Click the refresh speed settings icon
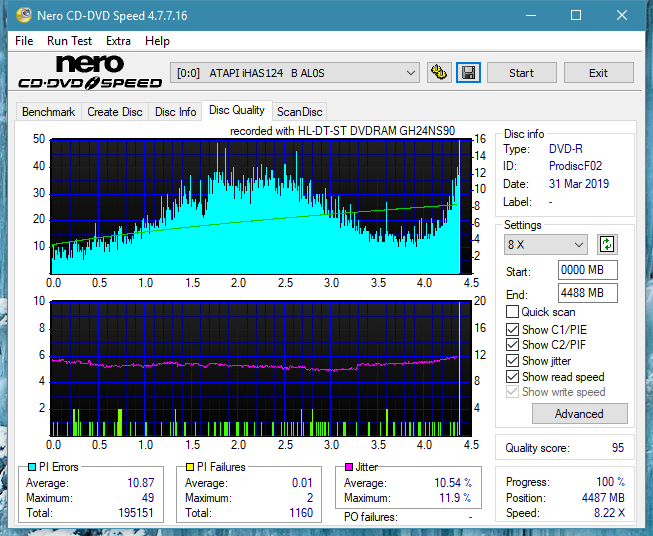653x536 pixels. [607, 244]
